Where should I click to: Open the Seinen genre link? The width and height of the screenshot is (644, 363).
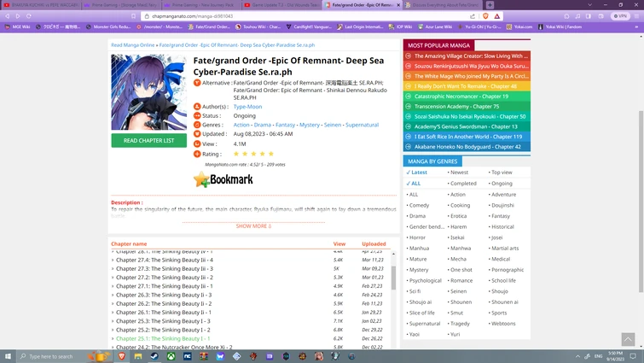point(333,125)
